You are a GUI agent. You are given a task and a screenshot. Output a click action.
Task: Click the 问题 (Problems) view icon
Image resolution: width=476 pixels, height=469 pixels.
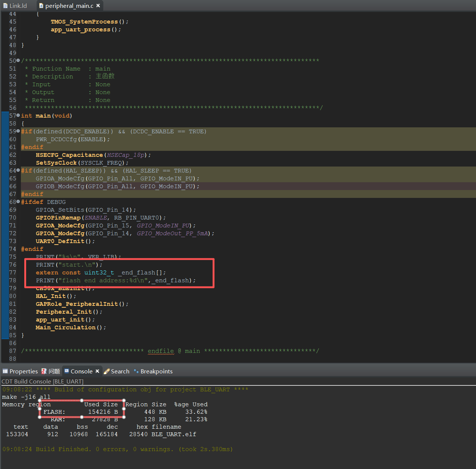(44, 371)
